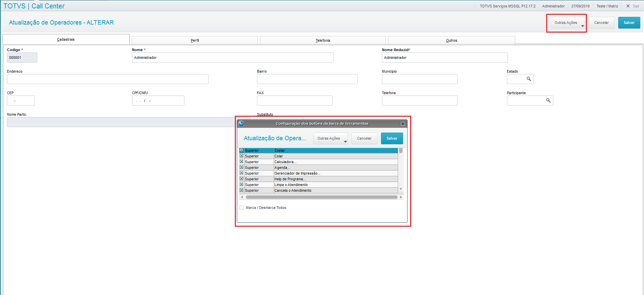Click the down arrow of the dialog list scrollbar
644x295 pixels.
click(401, 189)
